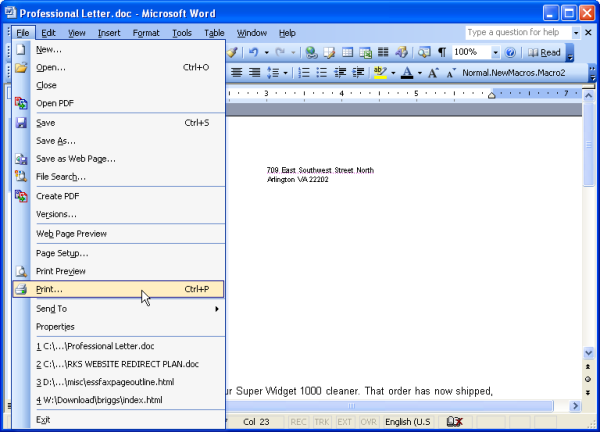Click the Shrink Font icon
The height and width of the screenshot is (432, 600).
point(451,73)
